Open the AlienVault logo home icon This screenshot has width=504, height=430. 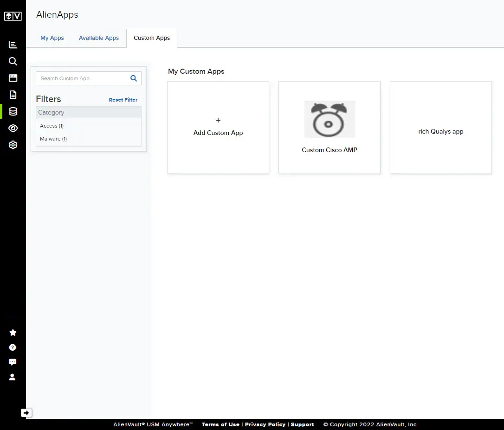(x=13, y=16)
